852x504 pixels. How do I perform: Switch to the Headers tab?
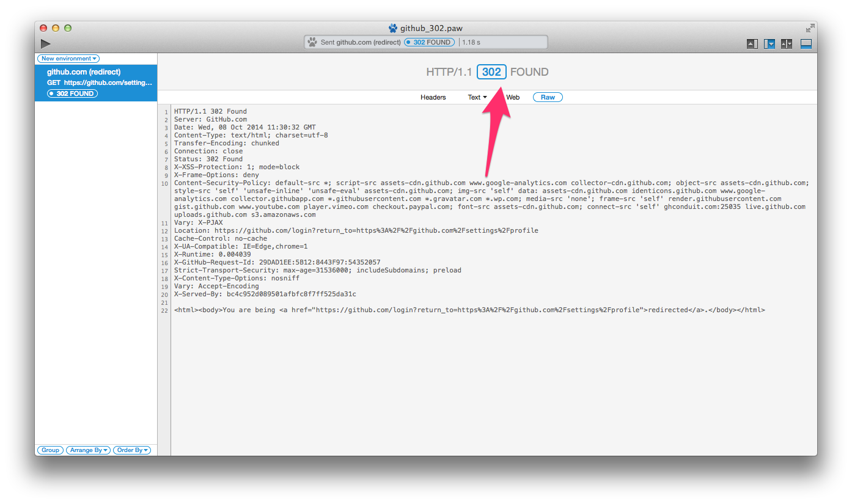click(x=433, y=97)
